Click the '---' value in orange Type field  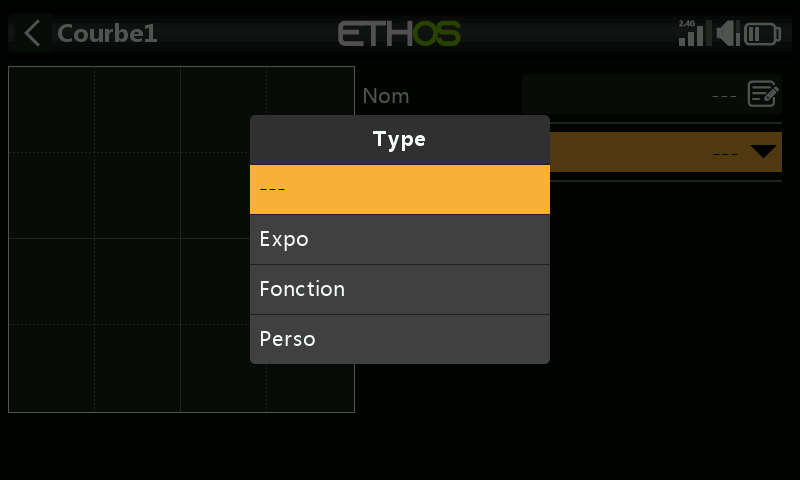[725, 153]
